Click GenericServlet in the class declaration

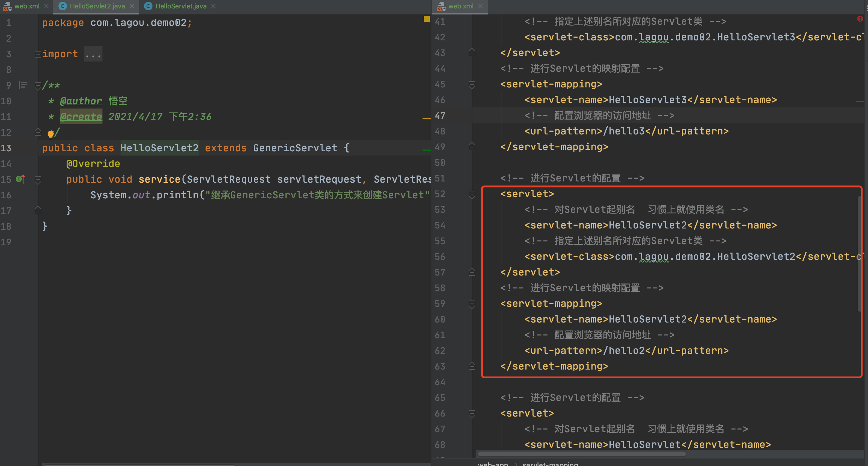coord(295,148)
